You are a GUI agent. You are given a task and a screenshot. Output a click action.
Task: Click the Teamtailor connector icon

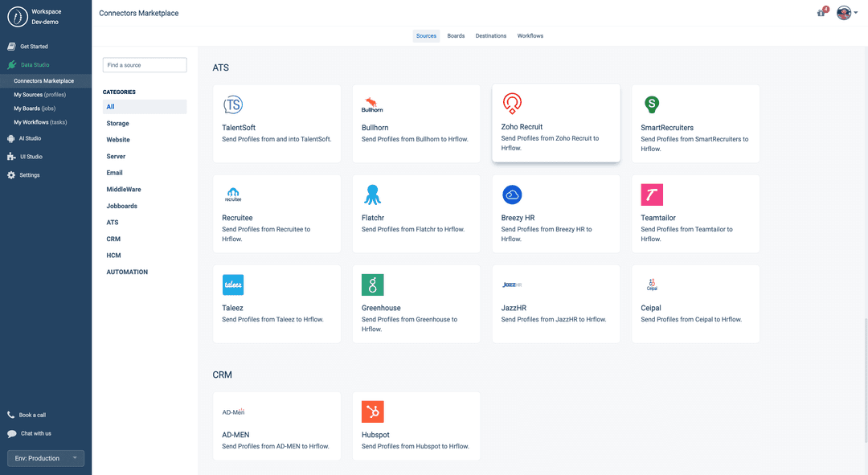652,194
